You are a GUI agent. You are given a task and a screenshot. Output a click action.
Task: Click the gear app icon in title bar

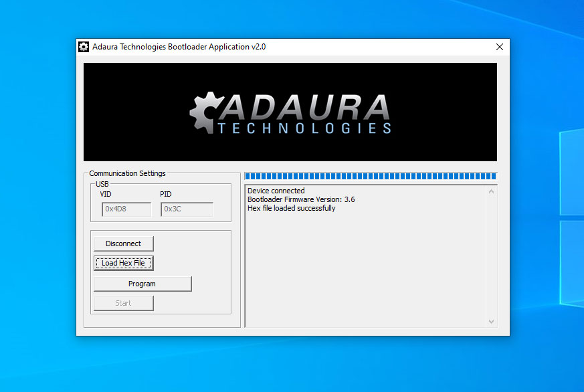click(x=84, y=47)
